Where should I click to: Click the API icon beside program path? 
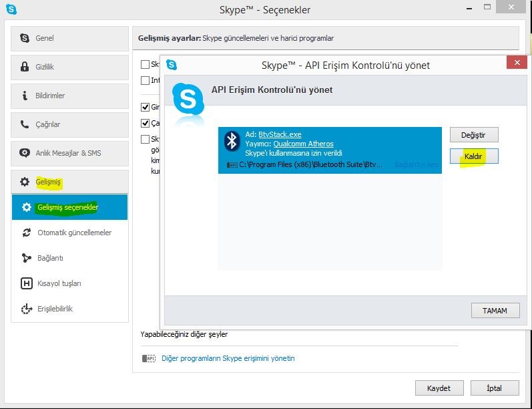pyautogui.click(x=232, y=165)
